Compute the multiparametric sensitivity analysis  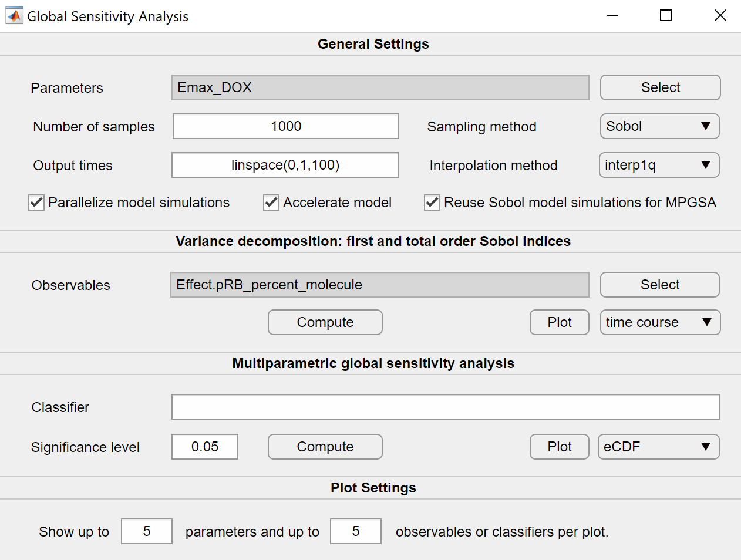click(325, 447)
